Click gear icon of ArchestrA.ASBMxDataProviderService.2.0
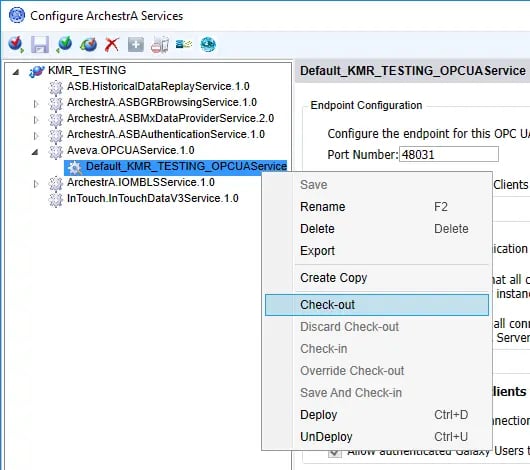Image resolution: width=530 pixels, height=470 pixels. (x=56, y=119)
